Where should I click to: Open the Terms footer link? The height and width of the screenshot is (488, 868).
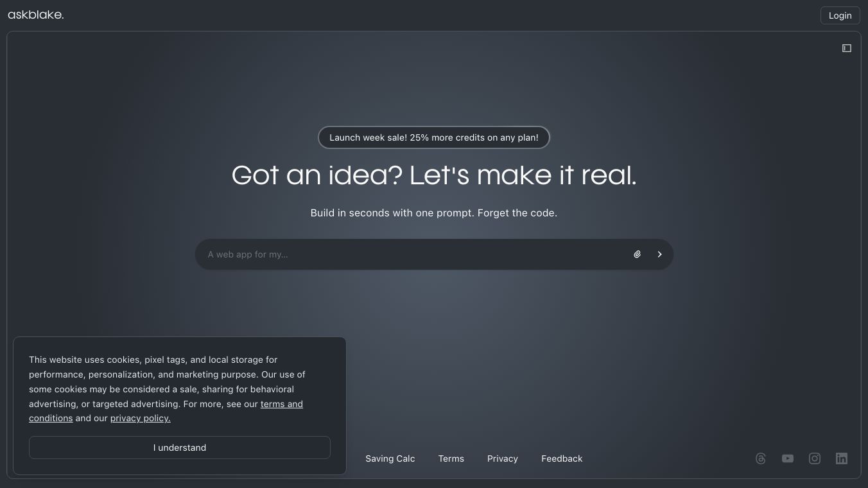coord(451,458)
